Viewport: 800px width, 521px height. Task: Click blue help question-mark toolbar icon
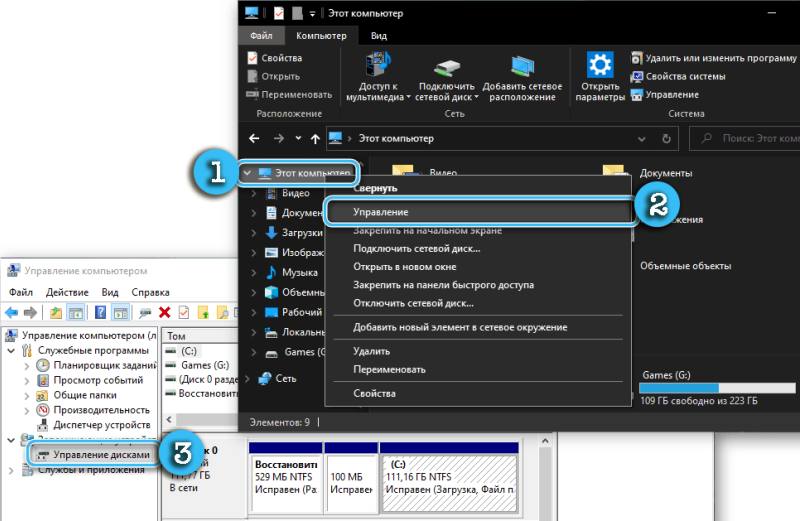point(100,312)
